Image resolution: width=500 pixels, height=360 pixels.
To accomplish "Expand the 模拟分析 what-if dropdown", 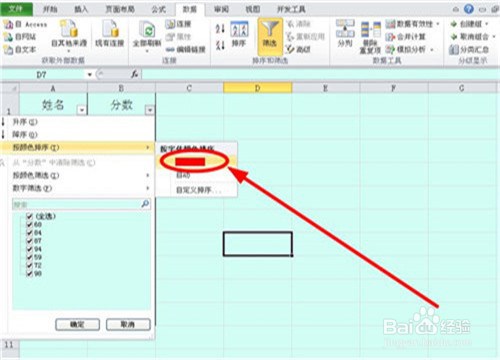I will 432,50.
